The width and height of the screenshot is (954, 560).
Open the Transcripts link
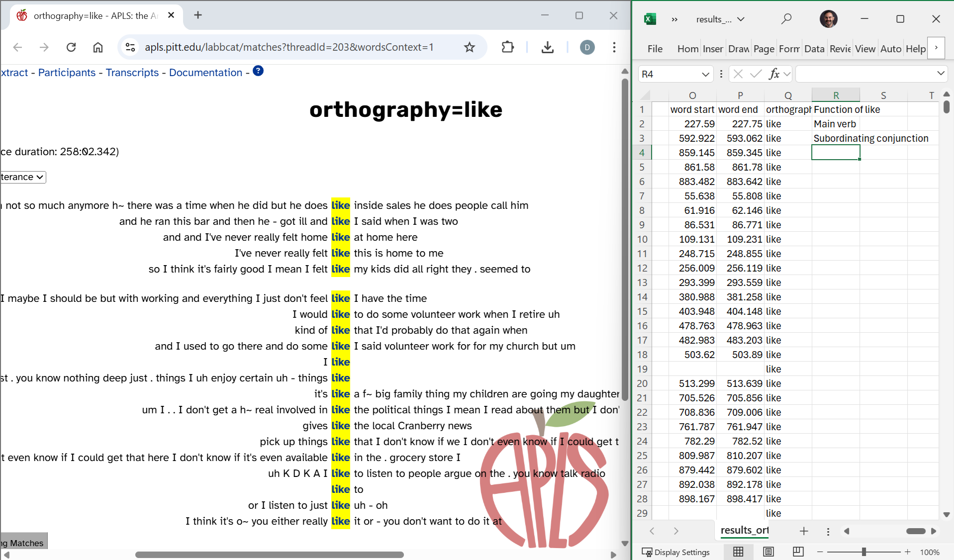click(x=132, y=73)
